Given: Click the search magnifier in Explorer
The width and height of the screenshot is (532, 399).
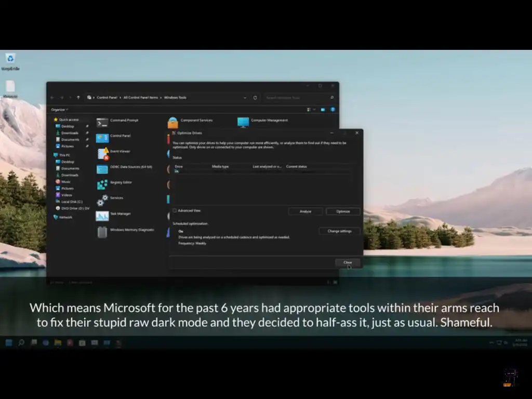Looking at the screenshot, I should (332, 98).
